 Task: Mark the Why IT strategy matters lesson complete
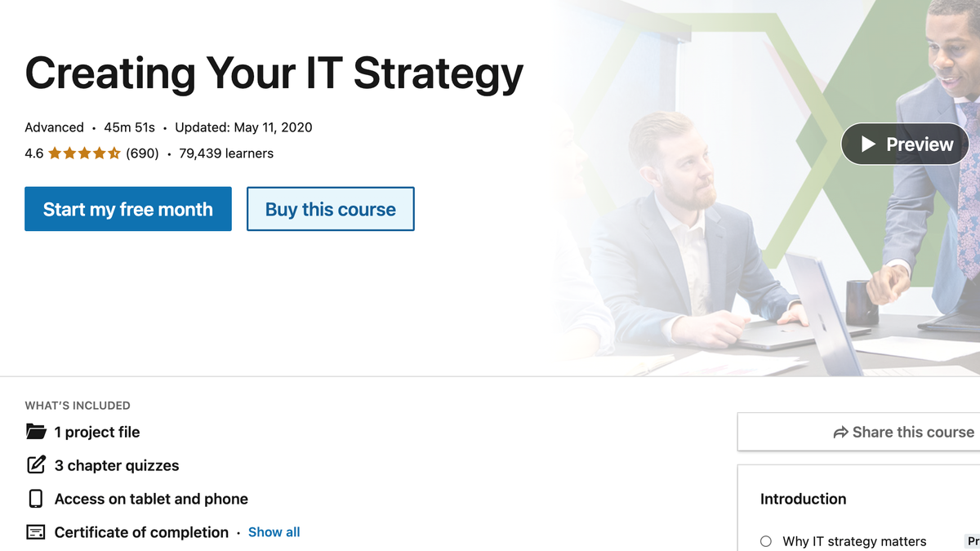tap(765, 541)
